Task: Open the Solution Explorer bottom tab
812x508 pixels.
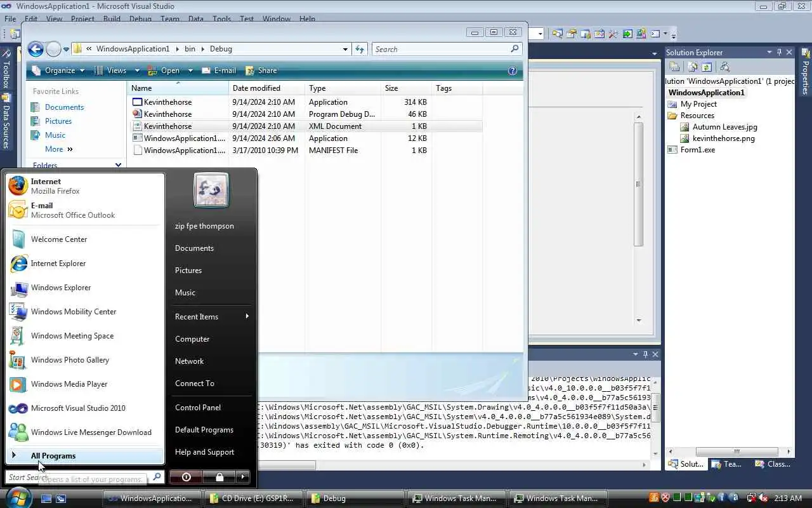Action: pos(686,464)
